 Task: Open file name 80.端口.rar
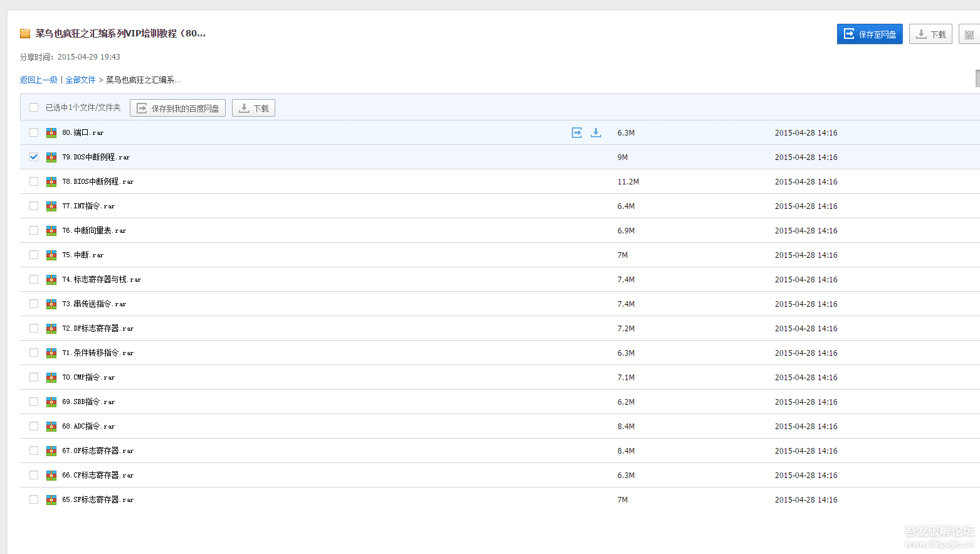[x=83, y=132]
